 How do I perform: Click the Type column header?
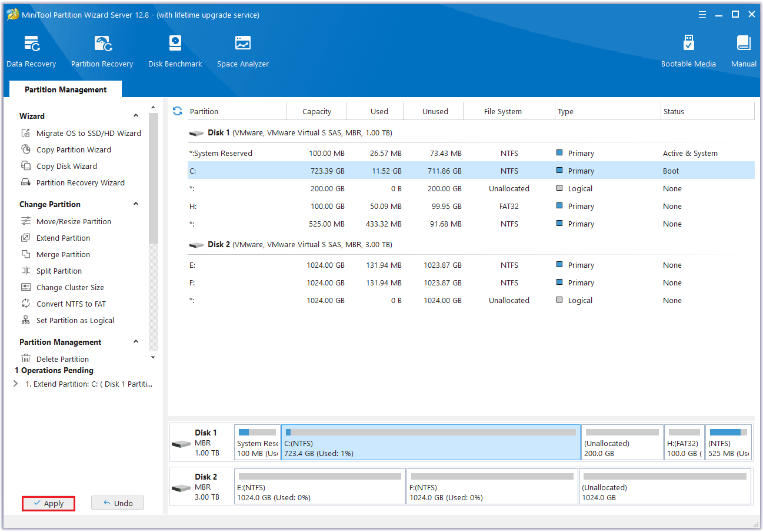pyautogui.click(x=608, y=111)
